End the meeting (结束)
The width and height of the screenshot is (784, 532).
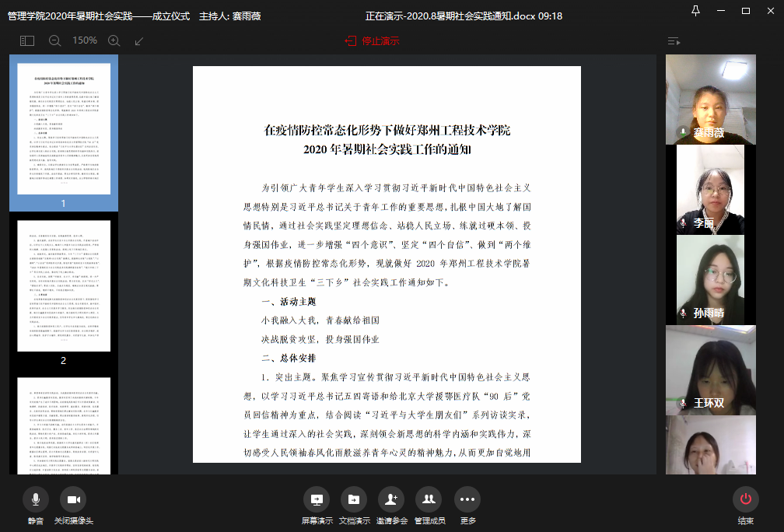(745, 499)
